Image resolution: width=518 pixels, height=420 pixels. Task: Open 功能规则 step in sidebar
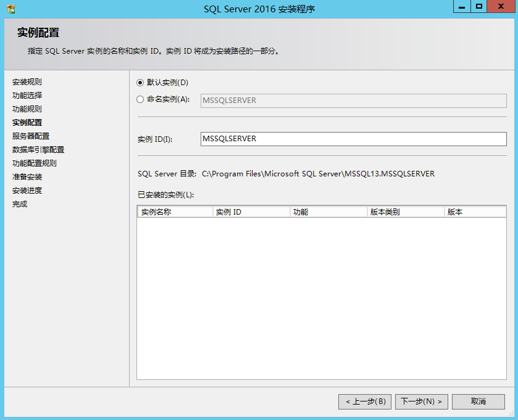pyautogui.click(x=27, y=109)
